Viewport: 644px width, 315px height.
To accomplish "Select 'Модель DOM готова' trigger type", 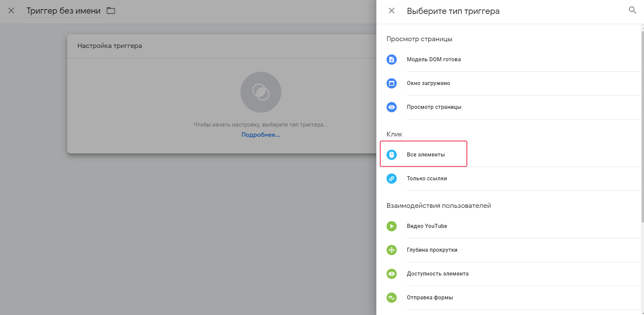I will coord(434,60).
